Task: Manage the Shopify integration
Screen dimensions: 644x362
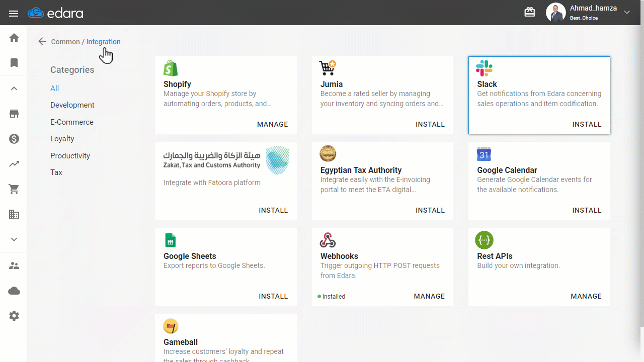Action: tap(273, 124)
